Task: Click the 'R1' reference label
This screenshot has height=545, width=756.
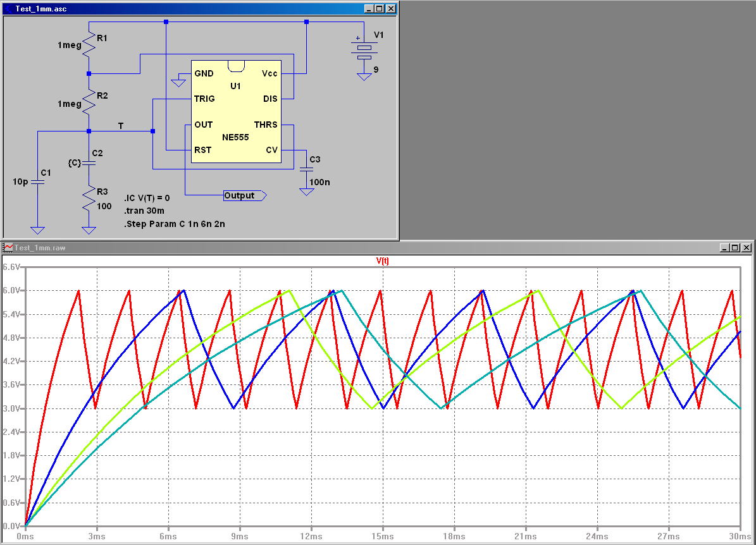Action: pos(102,38)
